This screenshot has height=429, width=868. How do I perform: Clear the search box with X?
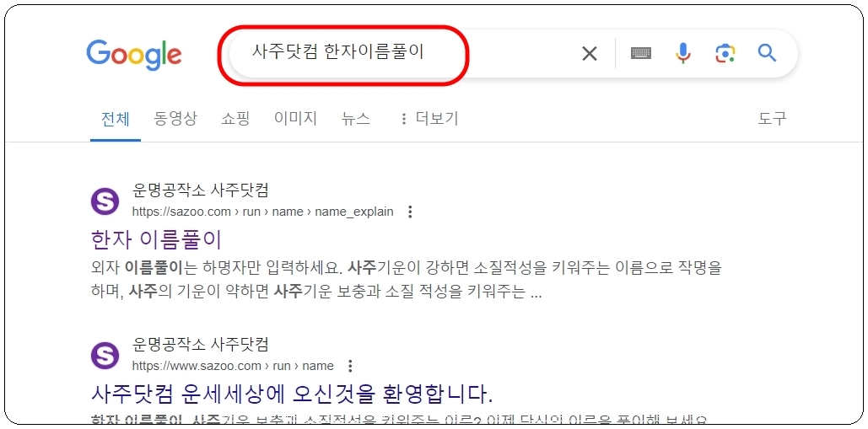[590, 54]
